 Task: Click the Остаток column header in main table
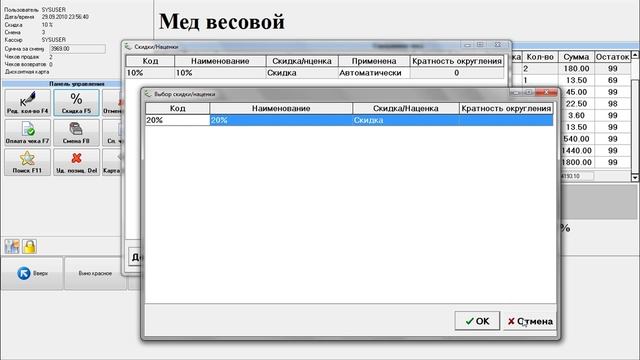(612, 57)
